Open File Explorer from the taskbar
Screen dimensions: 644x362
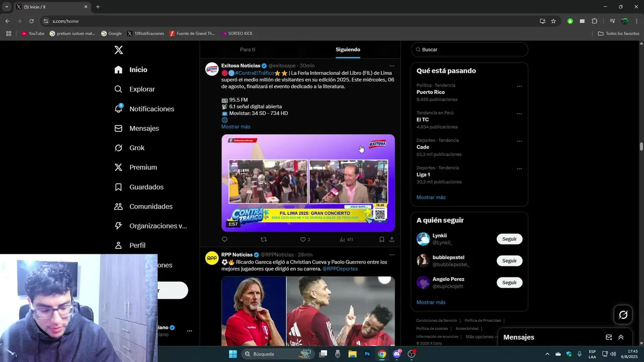pos(353,354)
